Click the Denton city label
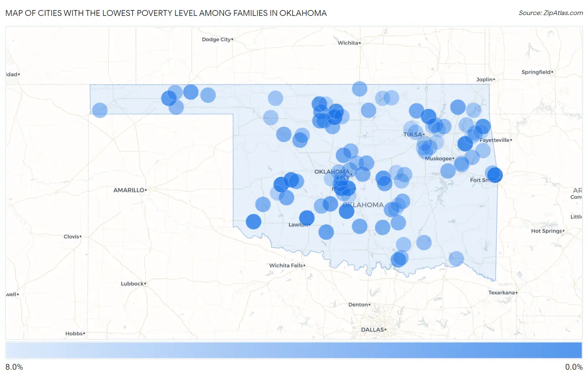The image size is (588, 376). [358, 304]
